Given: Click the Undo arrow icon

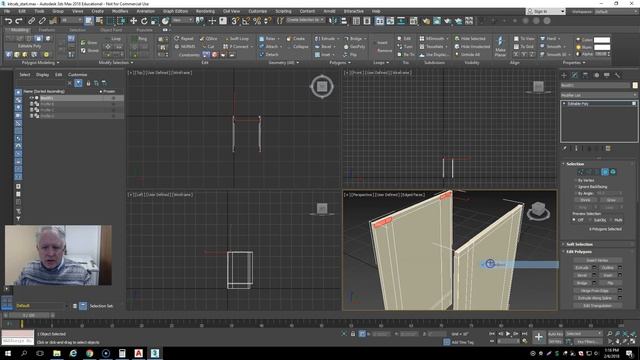Looking at the screenshot, I should (x=8, y=20).
